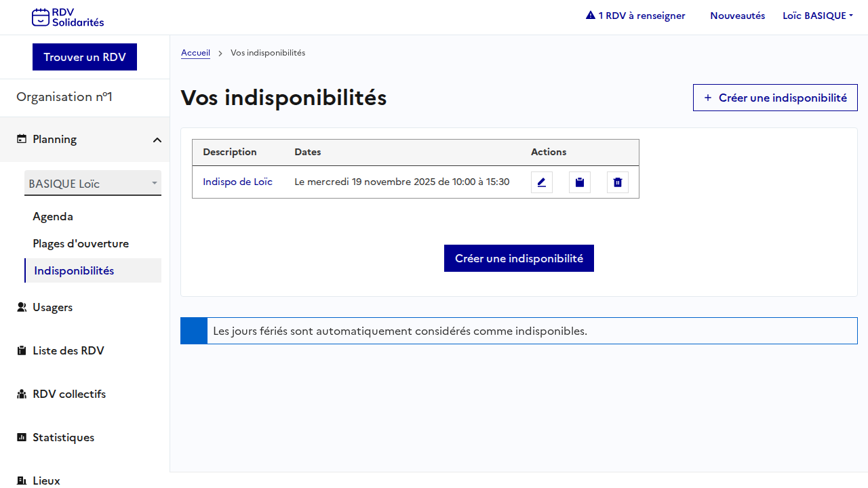Viewport: 868px width, 488px height.
Task: Open the Indispo de Loïc link
Action: pos(237,182)
